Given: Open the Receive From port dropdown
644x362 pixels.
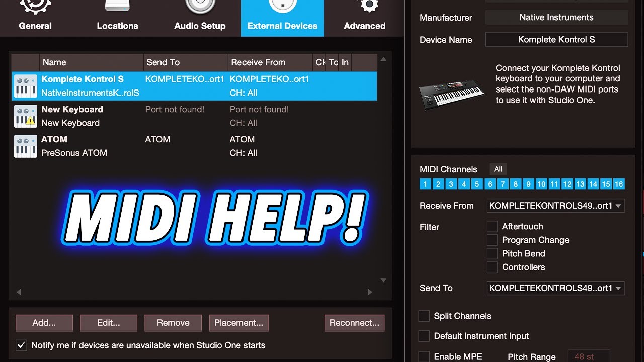Looking at the screenshot, I should click(x=556, y=205).
